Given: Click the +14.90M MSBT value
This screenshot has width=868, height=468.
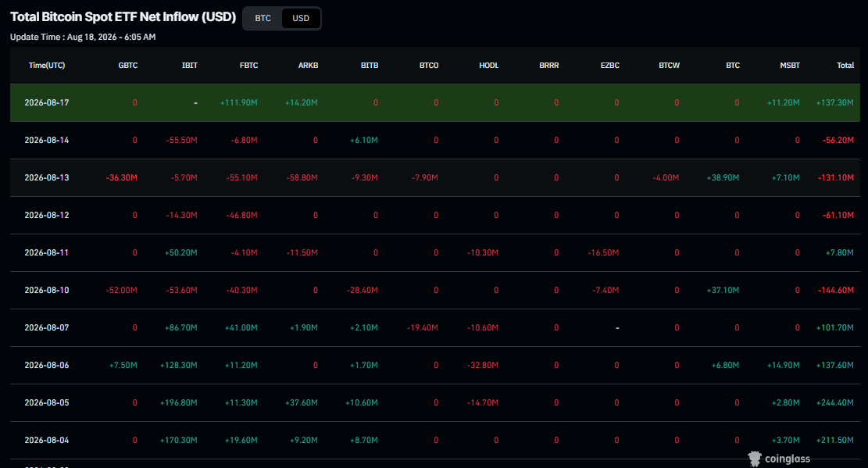Looking at the screenshot, I should [x=783, y=365].
